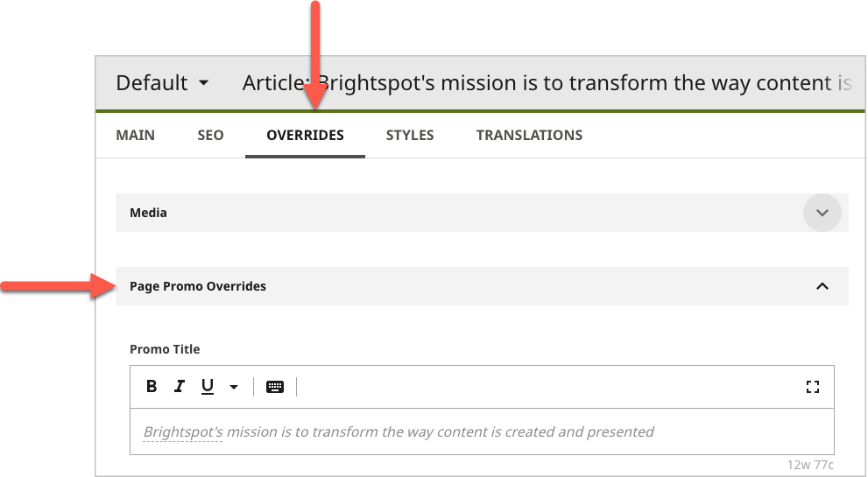
Task: Click the Article title heading text
Action: click(x=547, y=83)
